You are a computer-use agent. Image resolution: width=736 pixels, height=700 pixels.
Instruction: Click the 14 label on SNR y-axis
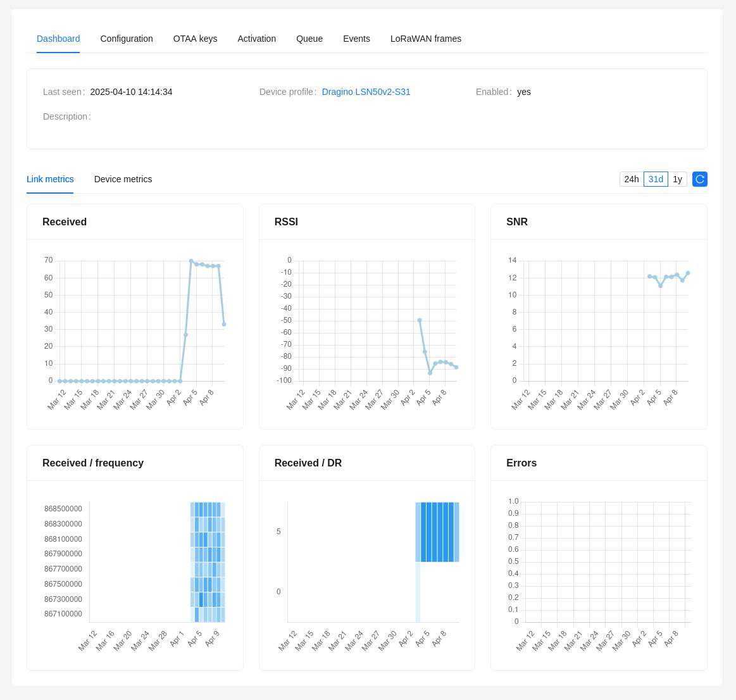(x=512, y=260)
